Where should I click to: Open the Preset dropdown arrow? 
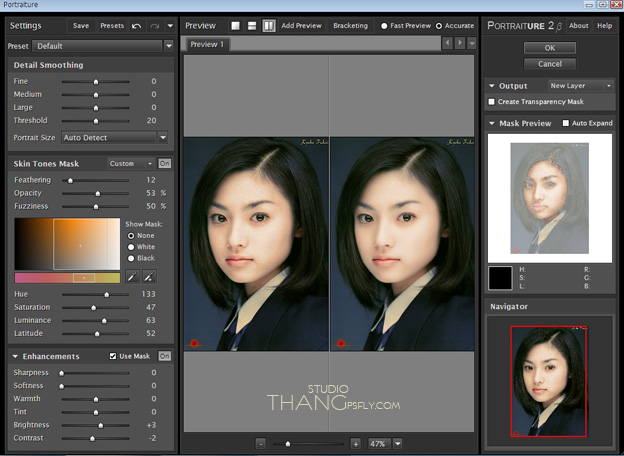coord(169,46)
